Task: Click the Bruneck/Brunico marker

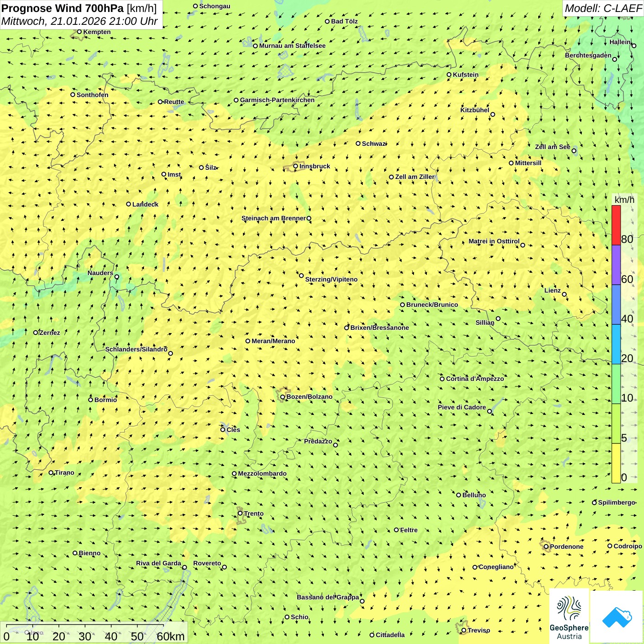Action: click(402, 305)
